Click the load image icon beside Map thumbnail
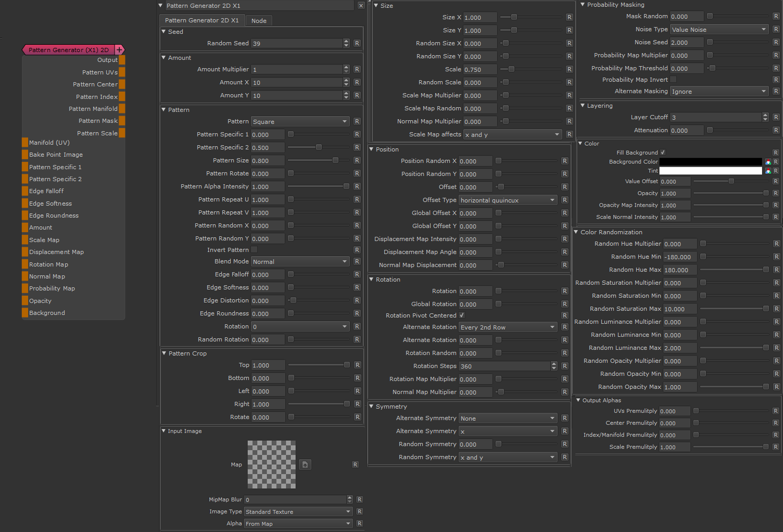Image resolution: width=783 pixels, height=532 pixels. point(306,464)
